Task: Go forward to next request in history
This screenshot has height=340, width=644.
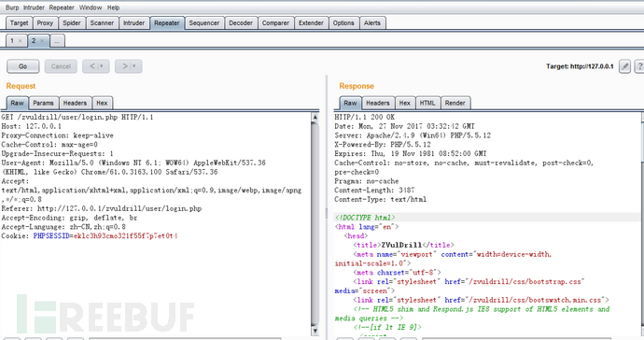Action: (x=125, y=66)
